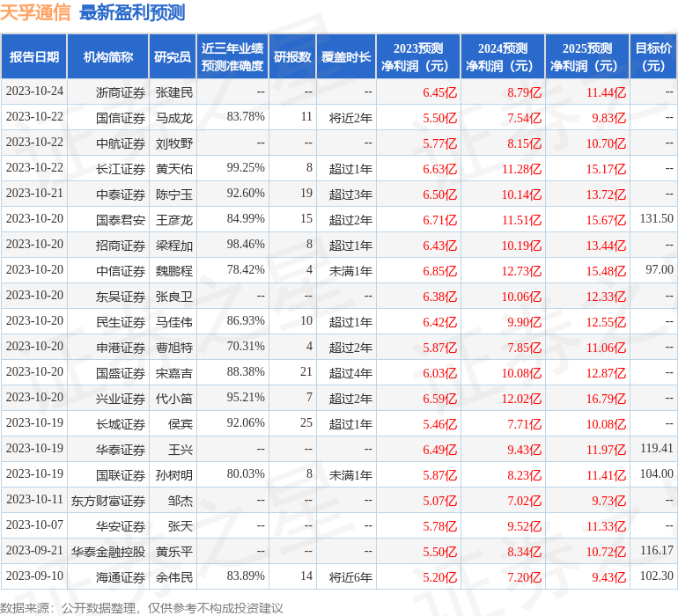Click the 东方财富证券 institution cell
The height and width of the screenshot is (616, 678).
click(108, 501)
